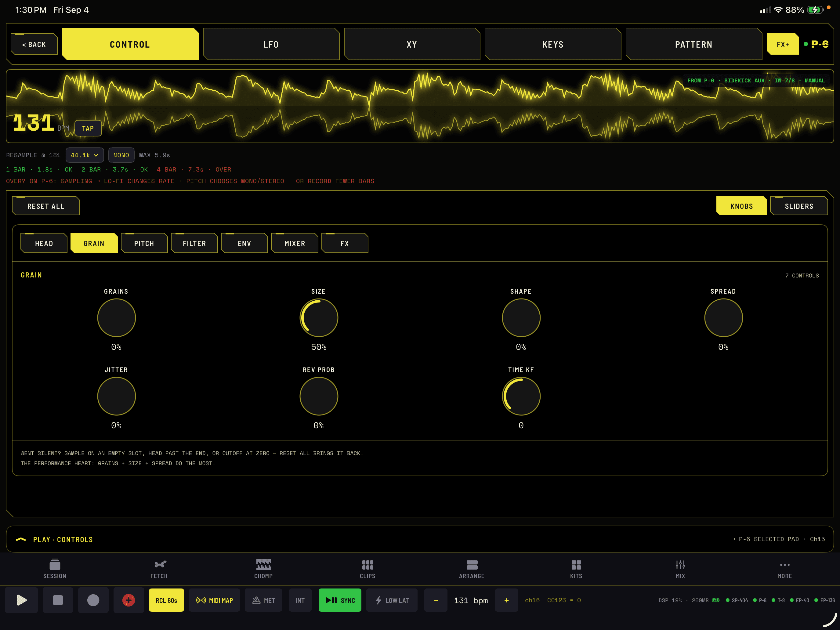The width and height of the screenshot is (840, 630).
Task: Click the large 131 BPM readout
Action: (x=33, y=123)
